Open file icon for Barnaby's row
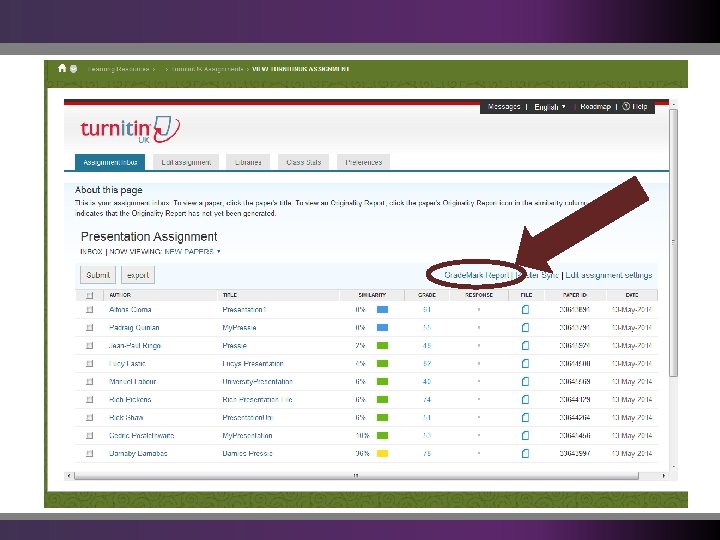Viewport: 720px width, 540px height. [525, 453]
